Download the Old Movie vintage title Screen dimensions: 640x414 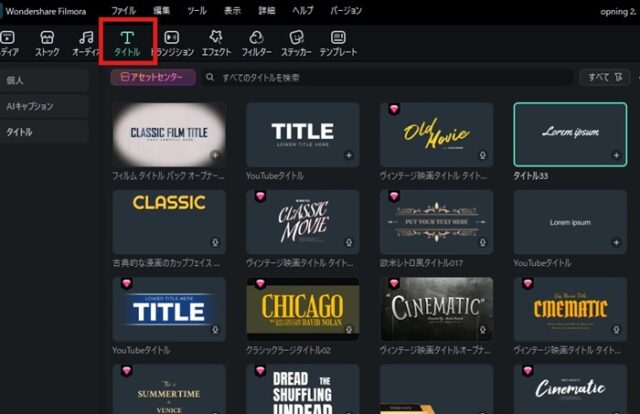pos(482,155)
